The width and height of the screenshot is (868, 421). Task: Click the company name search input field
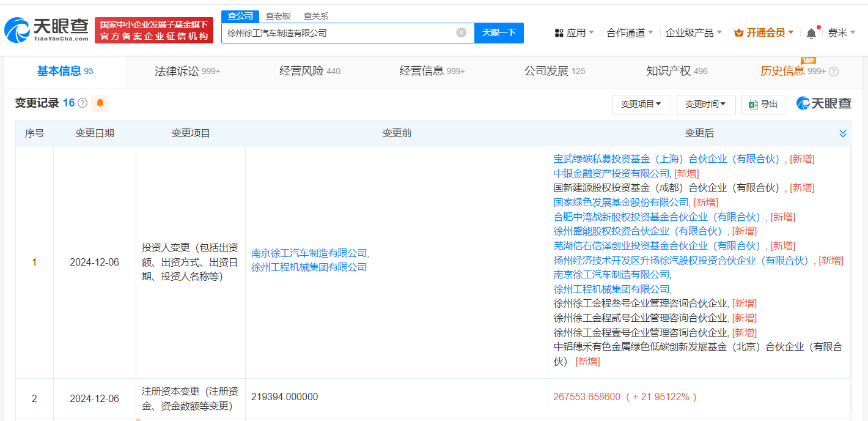[339, 33]
